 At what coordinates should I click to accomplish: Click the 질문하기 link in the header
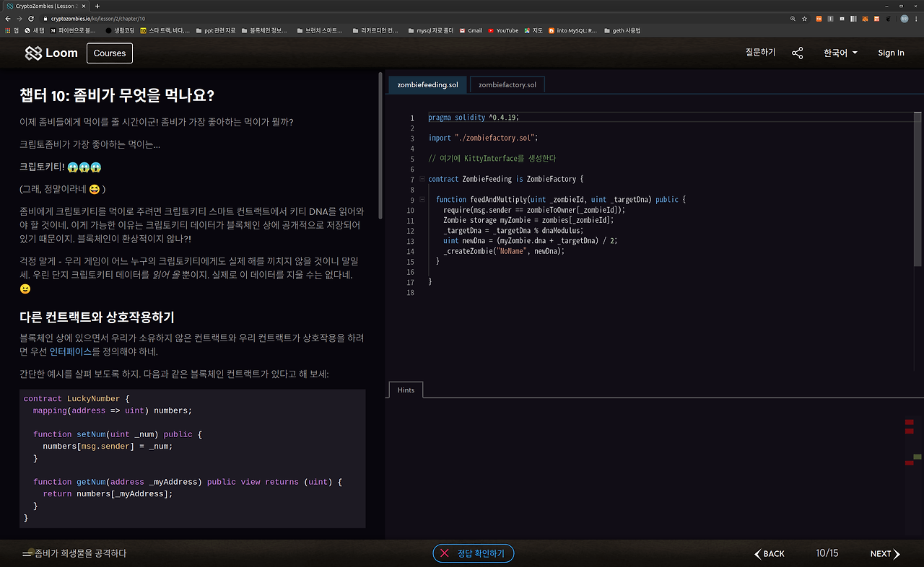tap(760, 53)
